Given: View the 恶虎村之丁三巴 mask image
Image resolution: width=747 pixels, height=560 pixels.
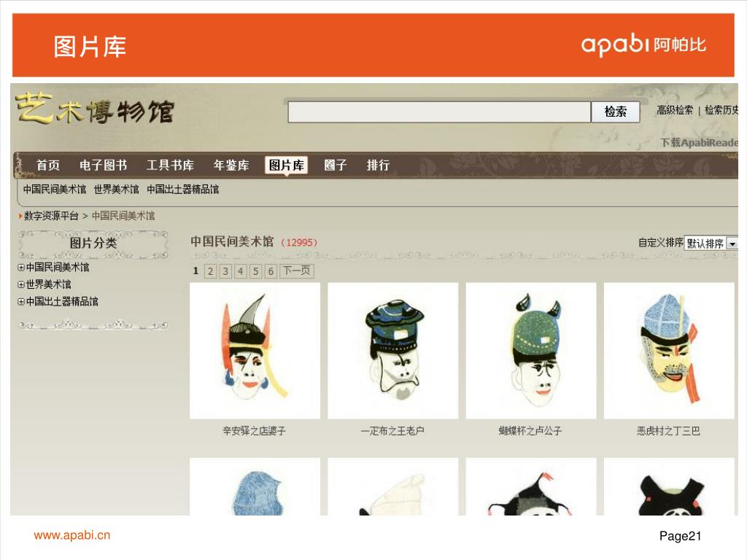Looking at the screenshot, I should 670,351.
